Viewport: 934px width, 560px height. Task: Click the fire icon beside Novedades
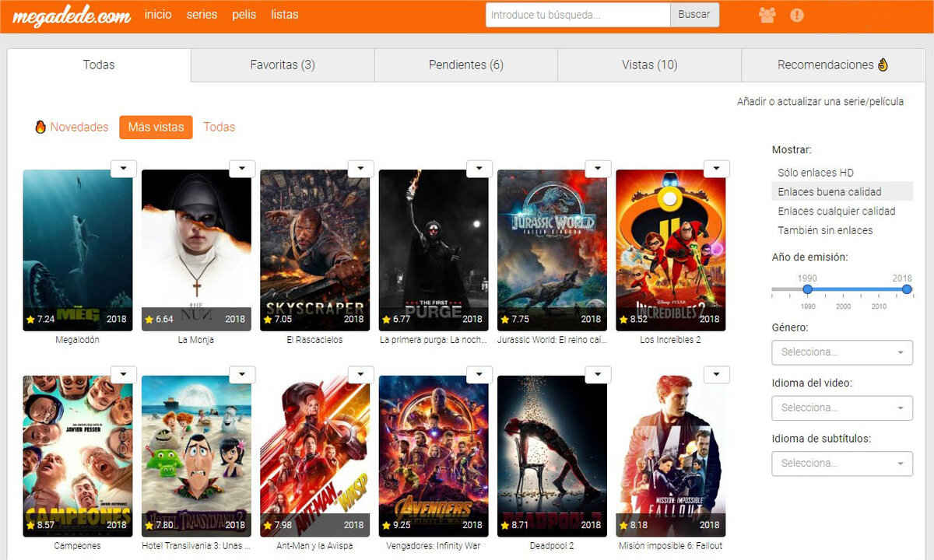pos(40,127)
